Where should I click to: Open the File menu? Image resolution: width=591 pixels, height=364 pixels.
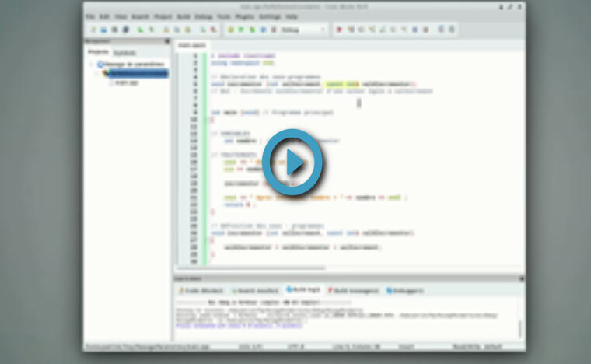coord(90,16)
